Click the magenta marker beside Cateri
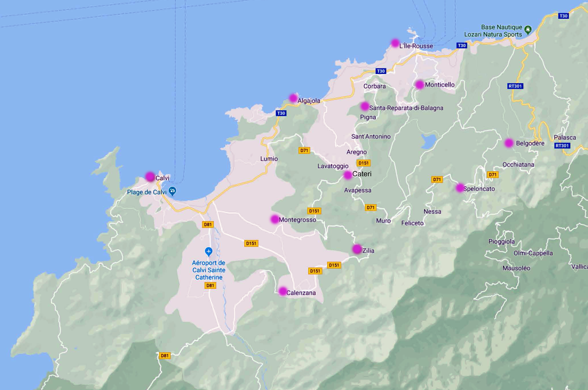The image size is (588, 390). [348, 175]
